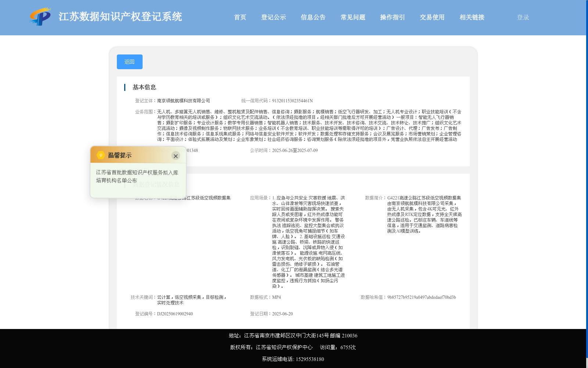
Task: Click credit code 91320115302354461N
Action: [x=292, y=101]
